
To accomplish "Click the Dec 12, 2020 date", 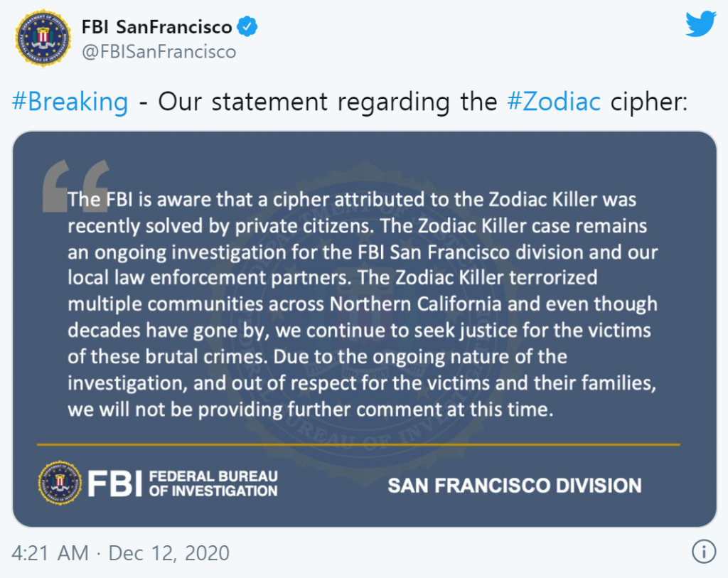I will (x=169, y=552).
